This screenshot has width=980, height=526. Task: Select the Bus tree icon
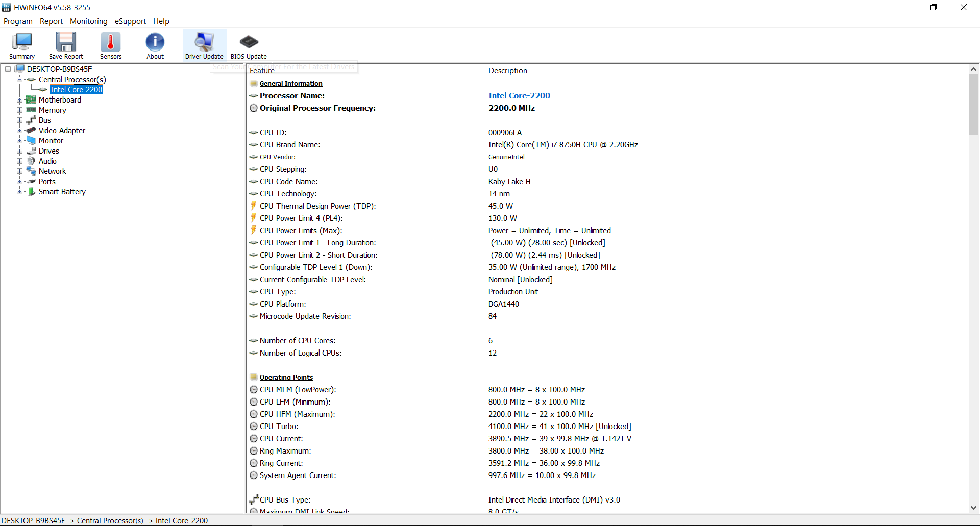31,120
